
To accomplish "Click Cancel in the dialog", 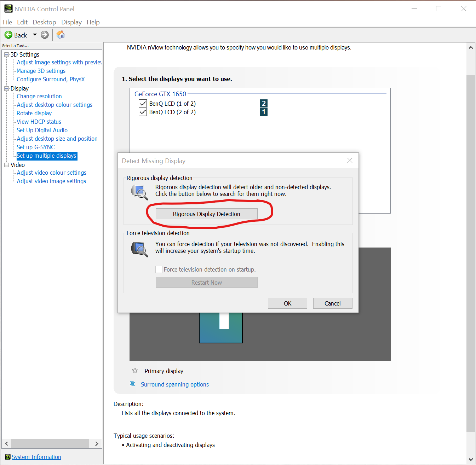I will coord(333,303).
